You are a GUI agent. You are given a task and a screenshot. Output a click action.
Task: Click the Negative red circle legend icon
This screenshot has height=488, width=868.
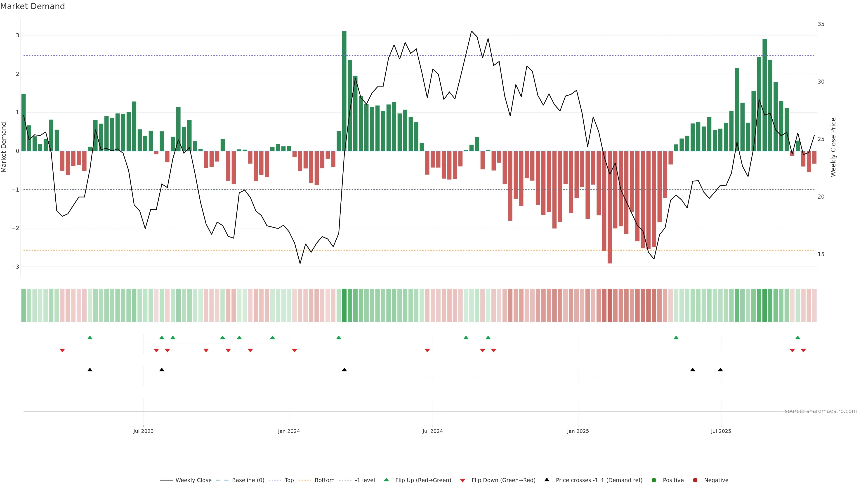click(695, 480)
